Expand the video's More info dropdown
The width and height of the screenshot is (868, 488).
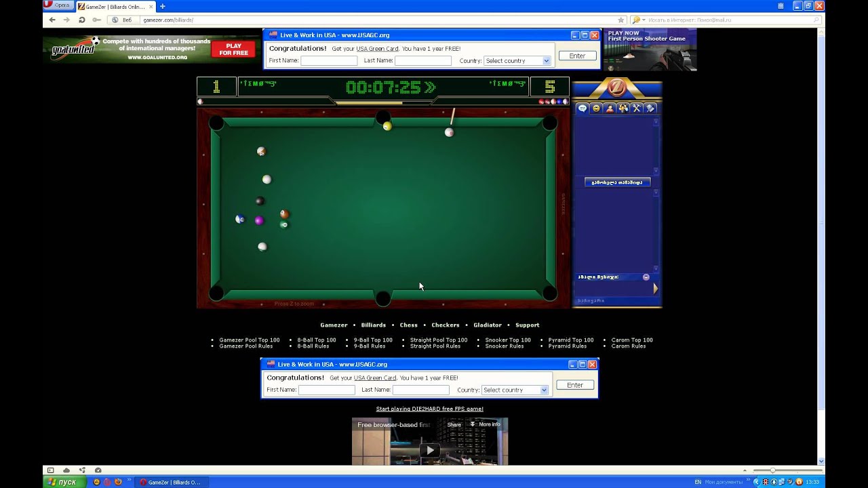[x=486, y=424]
